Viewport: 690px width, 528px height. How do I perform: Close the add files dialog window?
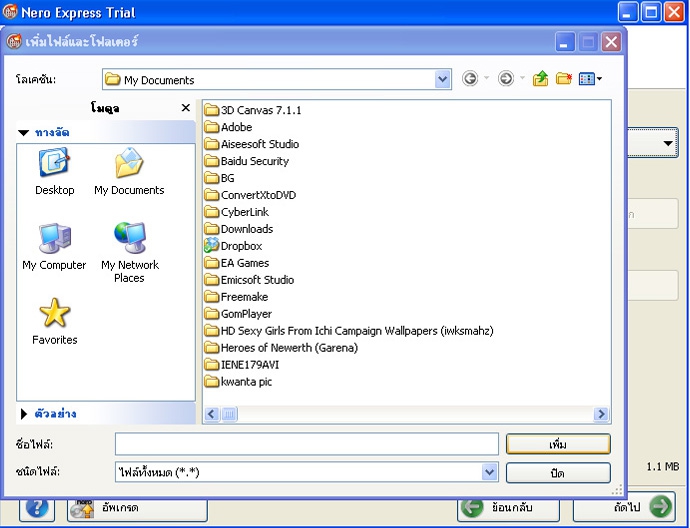[x=611, y=42]
